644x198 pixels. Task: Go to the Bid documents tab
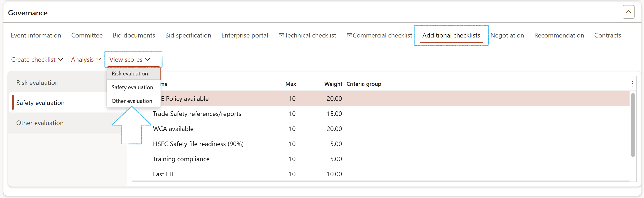[134, 35]
